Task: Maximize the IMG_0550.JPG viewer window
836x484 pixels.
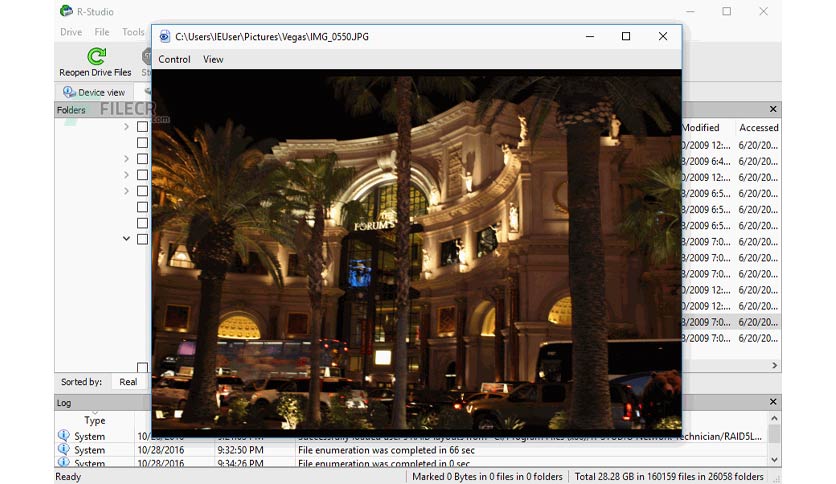Action: (626, 36)
